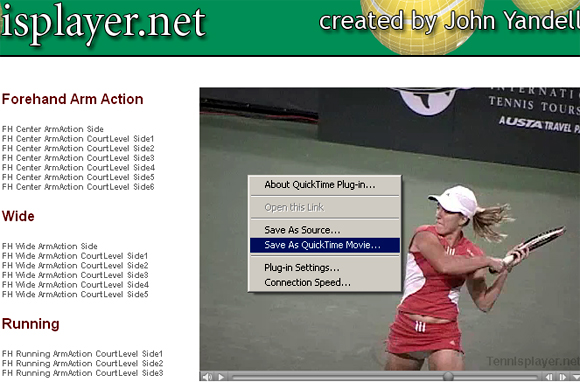Open FH Running ArmAction CourtLevel Side1
Image resolution: width=580 pixels, height=382 pixels.
click(82, 354)
